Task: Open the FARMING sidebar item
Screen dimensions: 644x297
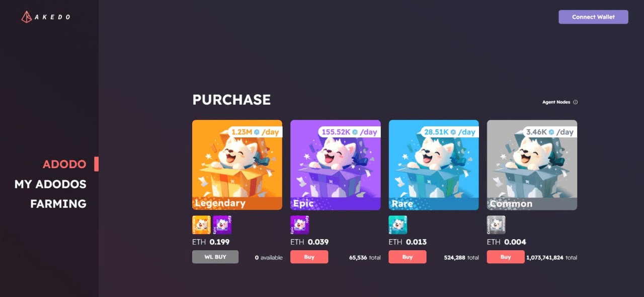Action: (58, 204)
